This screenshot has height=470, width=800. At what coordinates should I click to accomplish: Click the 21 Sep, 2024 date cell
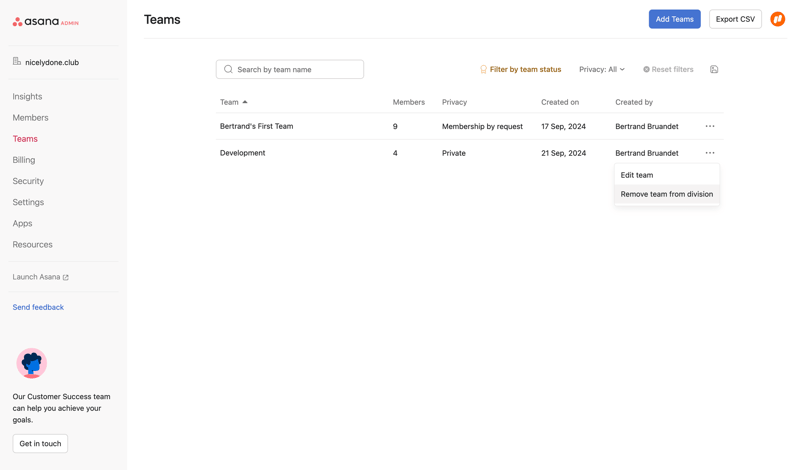[x=563, y=153]
